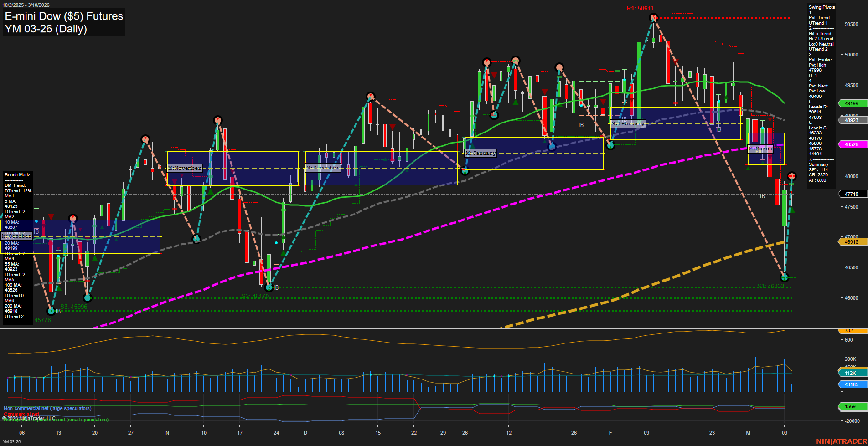The width and height of the screenshot is (868, 446).
Task: Click the green 1569 marker in the COT panel
Action: click(850, 405)
